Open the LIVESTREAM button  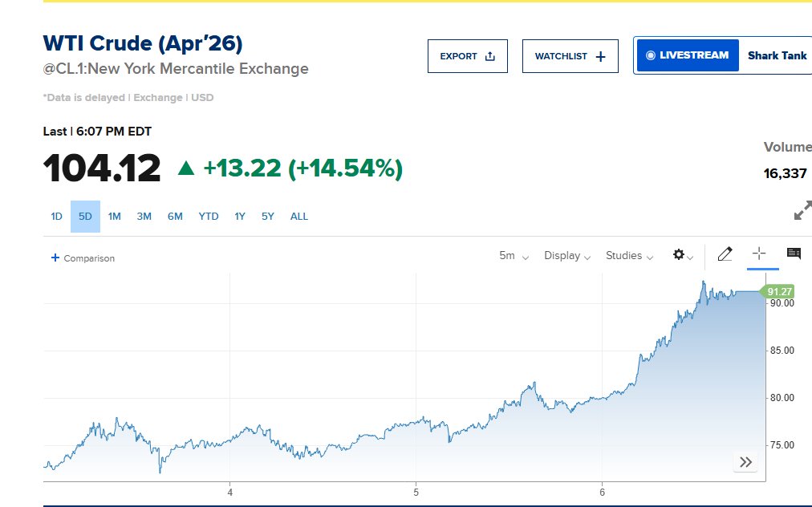pyautogui.click(x=688, y=55)
